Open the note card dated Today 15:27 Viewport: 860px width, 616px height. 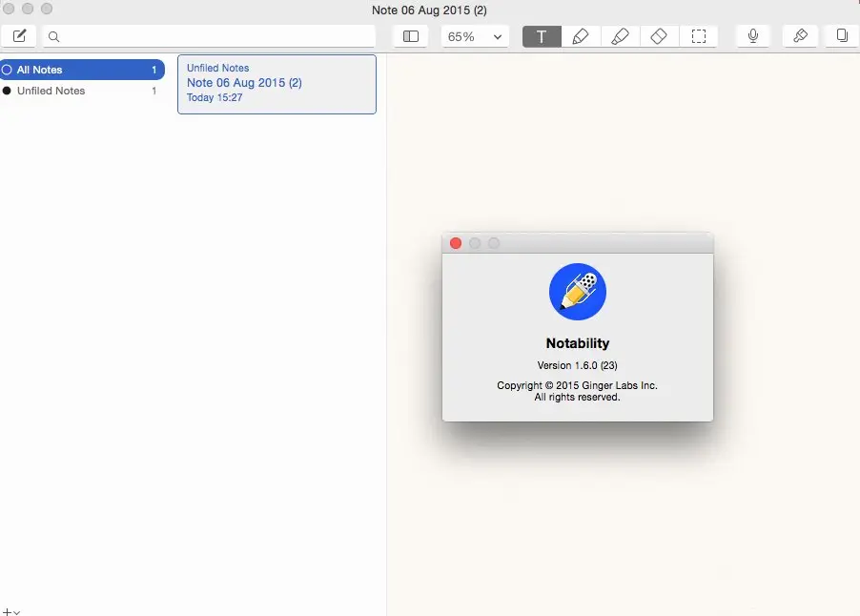pyautogui.click(x=277, y=85)
